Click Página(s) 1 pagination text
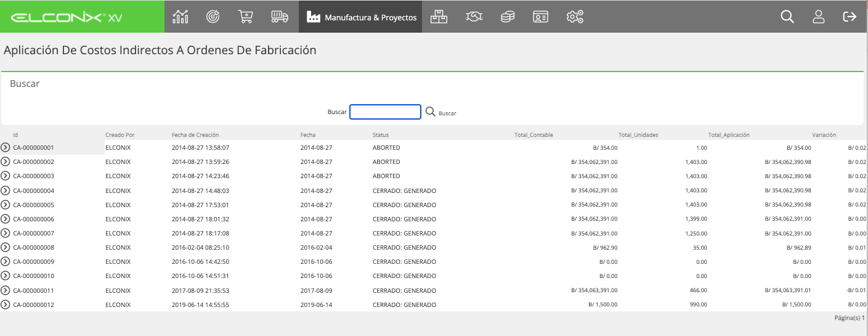 pyautogui.click(x=850, y=318)
